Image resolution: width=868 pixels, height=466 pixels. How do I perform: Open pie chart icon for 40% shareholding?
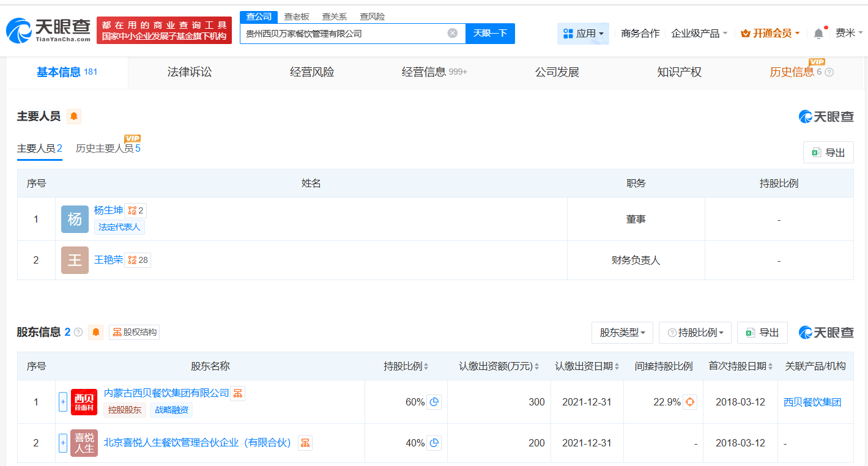click(434, 443)
